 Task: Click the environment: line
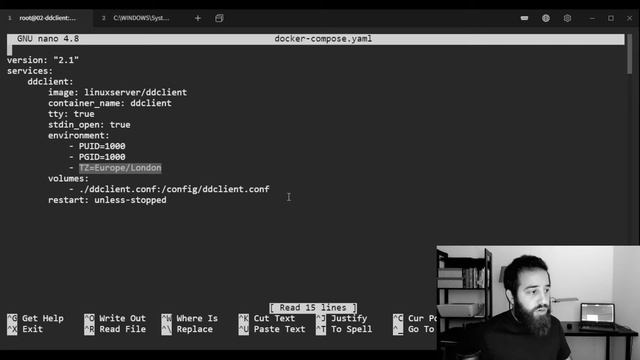point(78,135)
